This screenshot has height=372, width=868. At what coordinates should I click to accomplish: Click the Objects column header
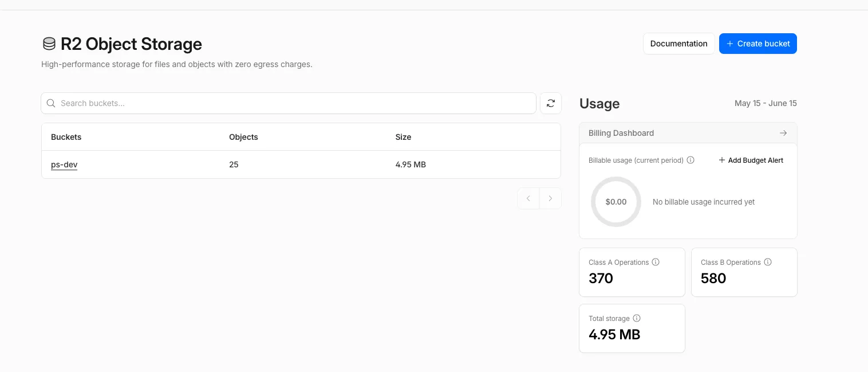(243, 137)
